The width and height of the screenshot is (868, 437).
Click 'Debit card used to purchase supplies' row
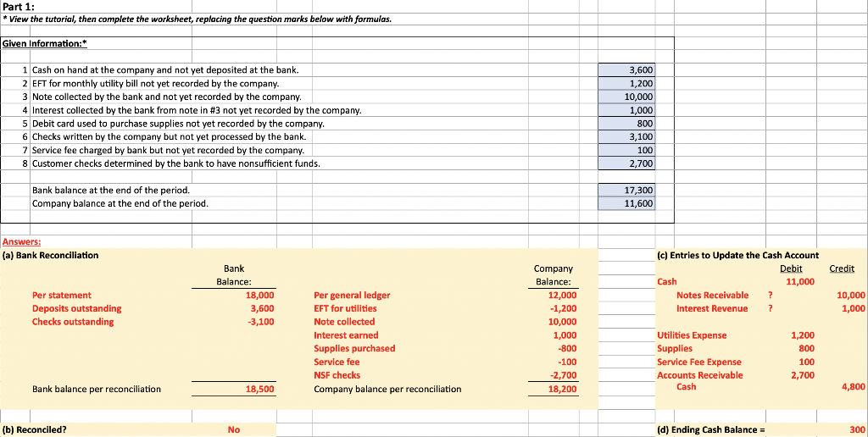click(x=178, y=124)
